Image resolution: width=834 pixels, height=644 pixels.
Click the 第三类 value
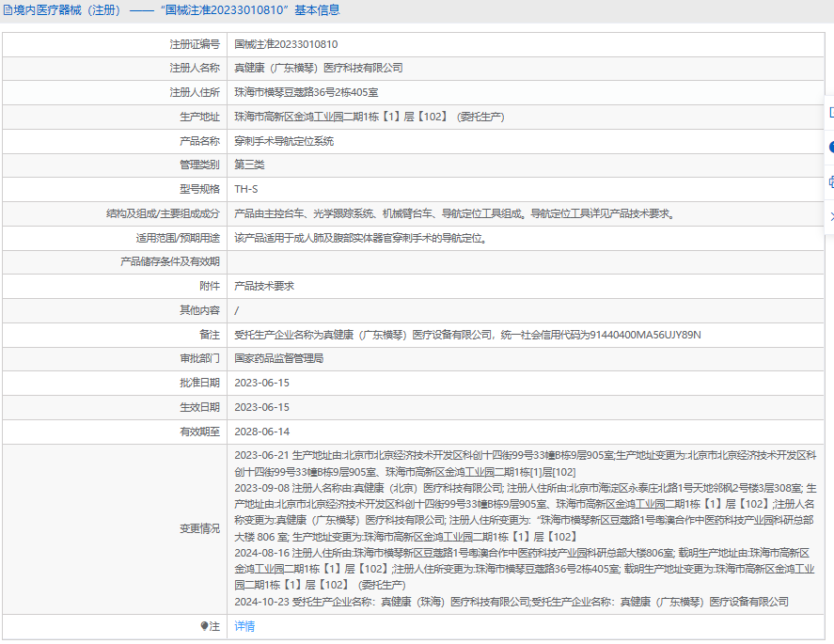click(x=249, y=165)
